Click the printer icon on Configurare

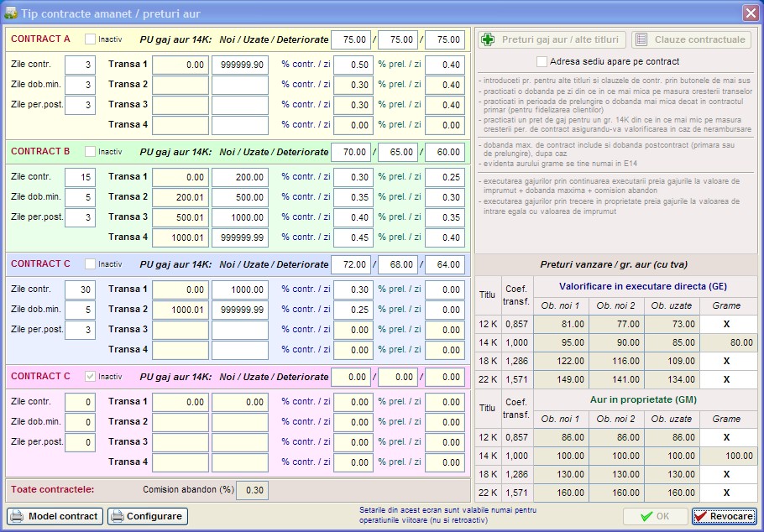tap(117, 516)
